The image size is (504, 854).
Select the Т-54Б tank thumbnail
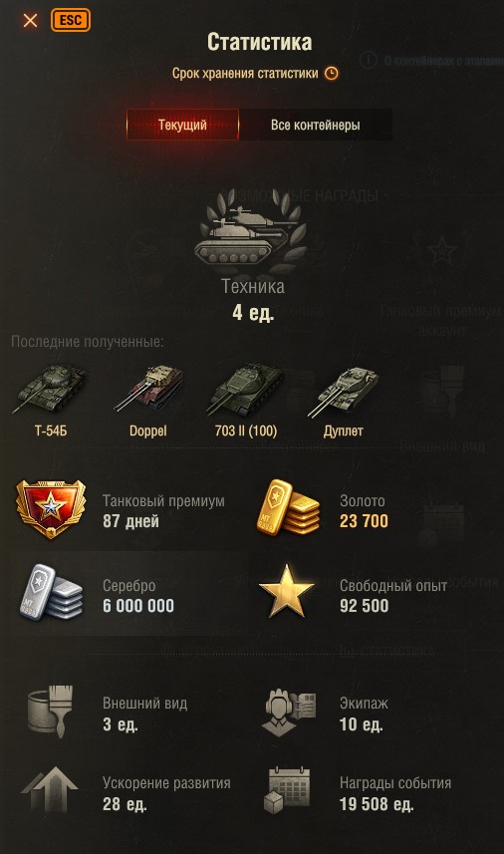coord(50,389)
